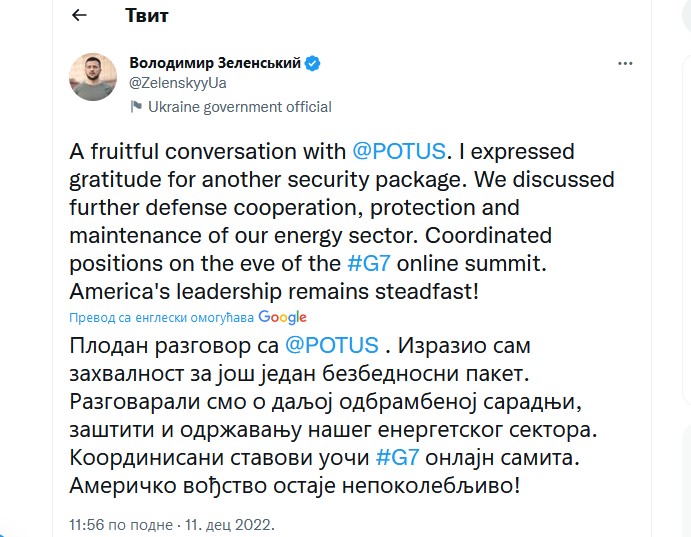Click the flag icon beside government official label
Screen dimensions: 691x537
pos(137,107)
